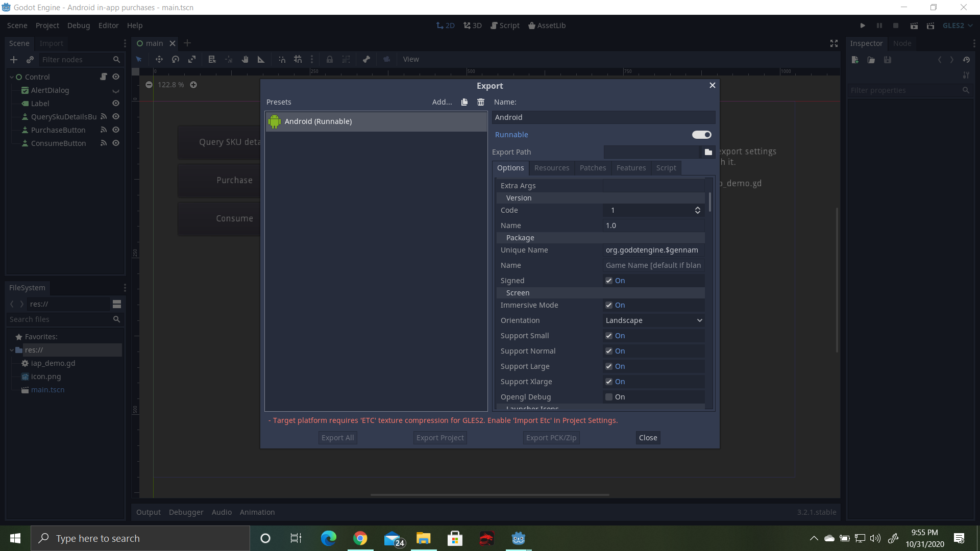This screenshot has height=551, width=980.
Task: Click the zoom in plus icon
Action: (193, 85)
